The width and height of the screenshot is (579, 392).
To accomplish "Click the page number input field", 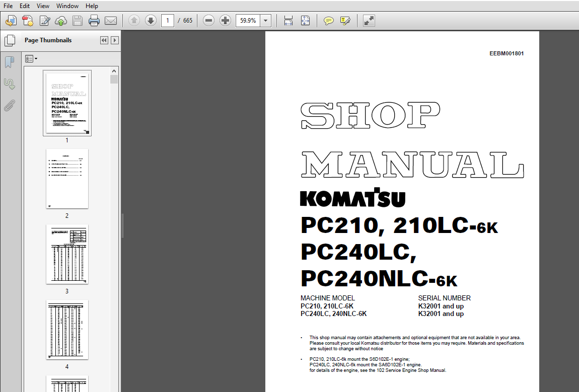I will [x=168, y=21].
